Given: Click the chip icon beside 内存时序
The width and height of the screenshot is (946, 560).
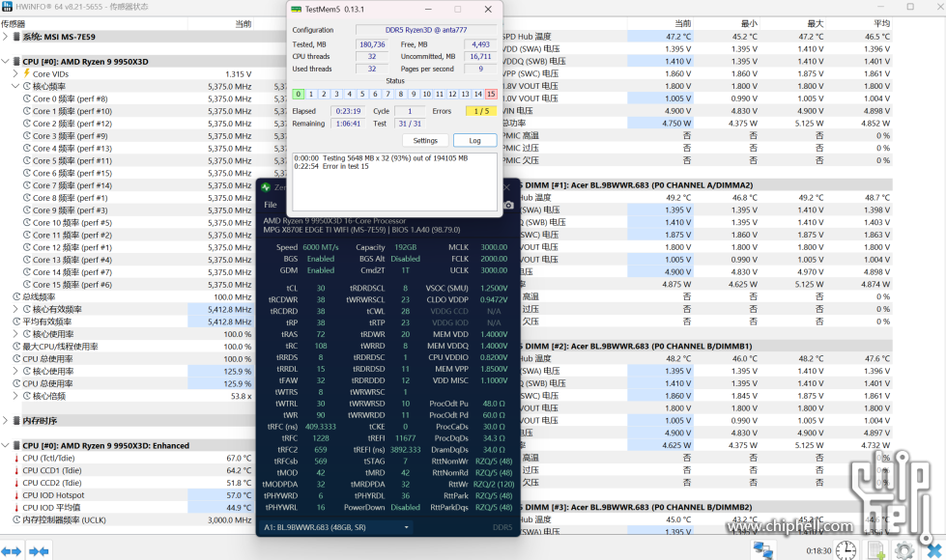Looking at the screenshot, I should pyautogui.click(x=16, y=421).
